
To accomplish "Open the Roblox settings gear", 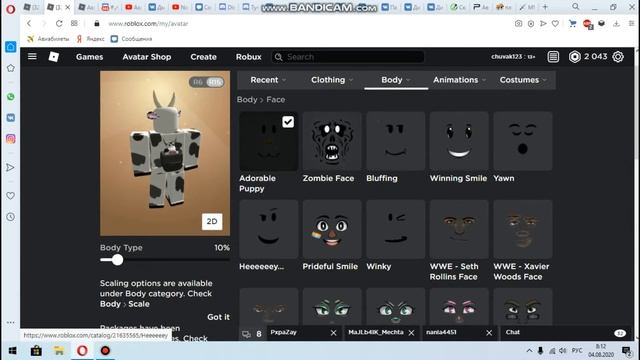I will 618,57.
